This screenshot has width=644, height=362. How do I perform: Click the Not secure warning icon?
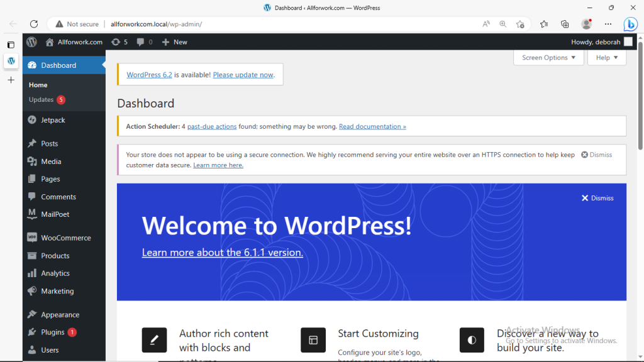60,24
